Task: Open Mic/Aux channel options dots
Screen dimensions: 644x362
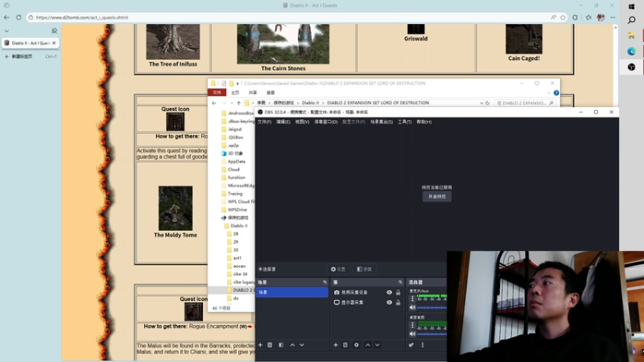Action: pyautogui.click(x=412, y=298)
